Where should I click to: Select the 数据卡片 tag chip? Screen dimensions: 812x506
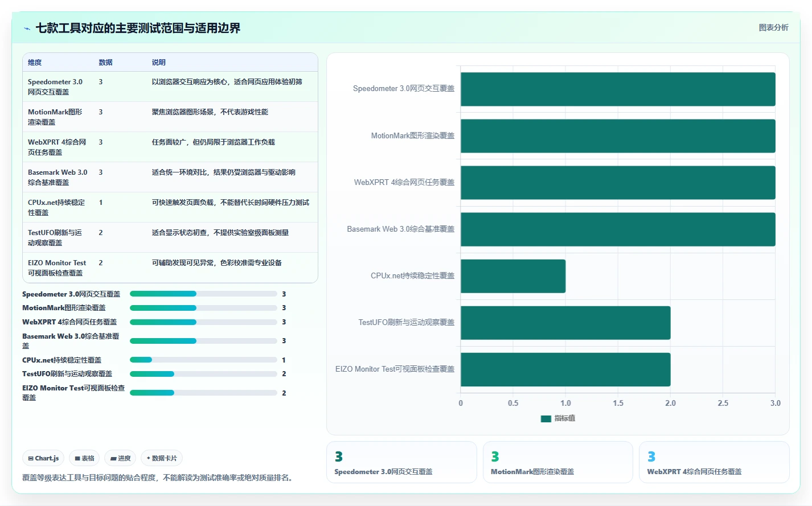[x=162, y=458]
